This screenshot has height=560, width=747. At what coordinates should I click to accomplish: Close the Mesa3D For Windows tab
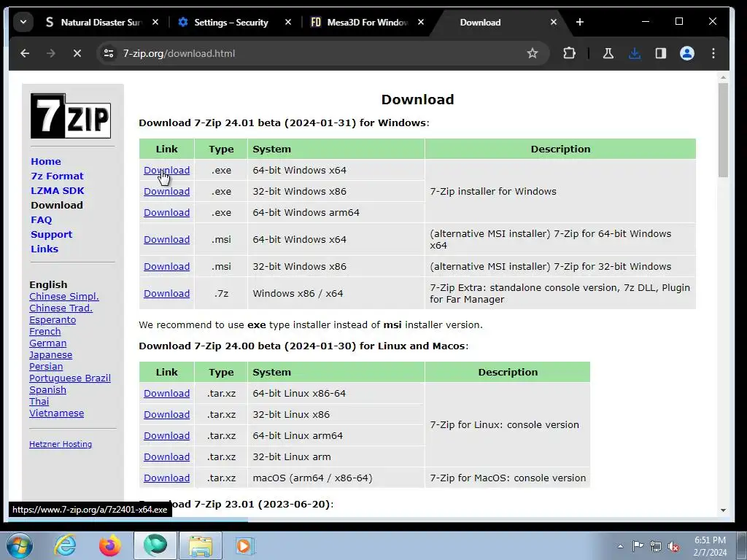[x=421, y=22]
